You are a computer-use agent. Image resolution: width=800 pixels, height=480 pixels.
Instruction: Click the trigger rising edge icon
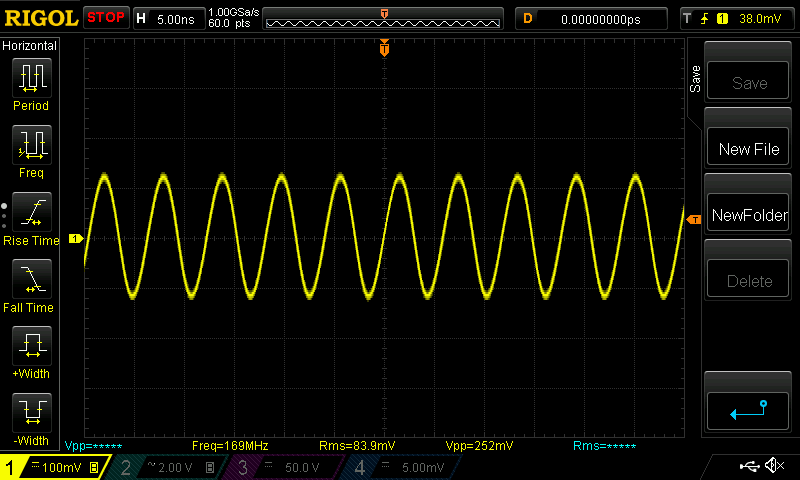point(705,19)
